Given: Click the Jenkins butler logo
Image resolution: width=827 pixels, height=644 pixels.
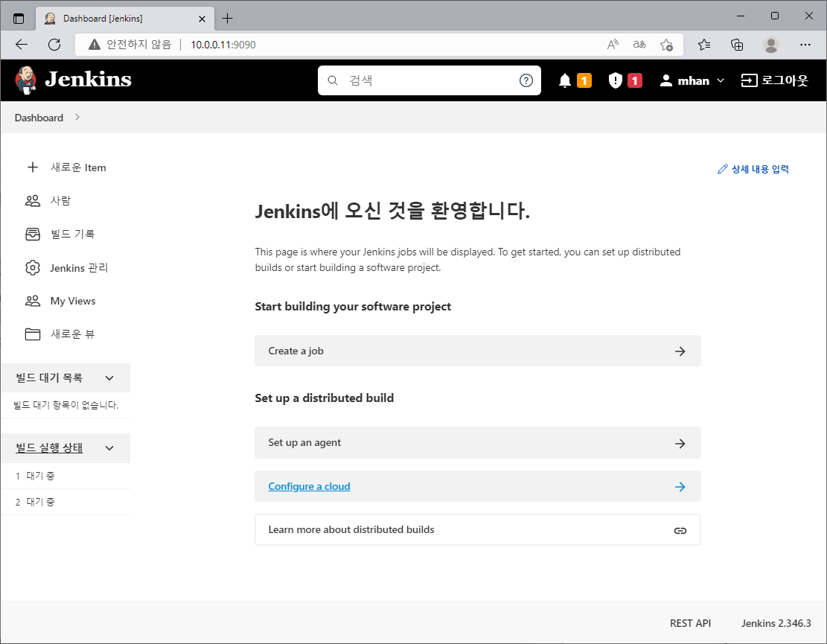Looking at the screenshot, I should (25, 80).
